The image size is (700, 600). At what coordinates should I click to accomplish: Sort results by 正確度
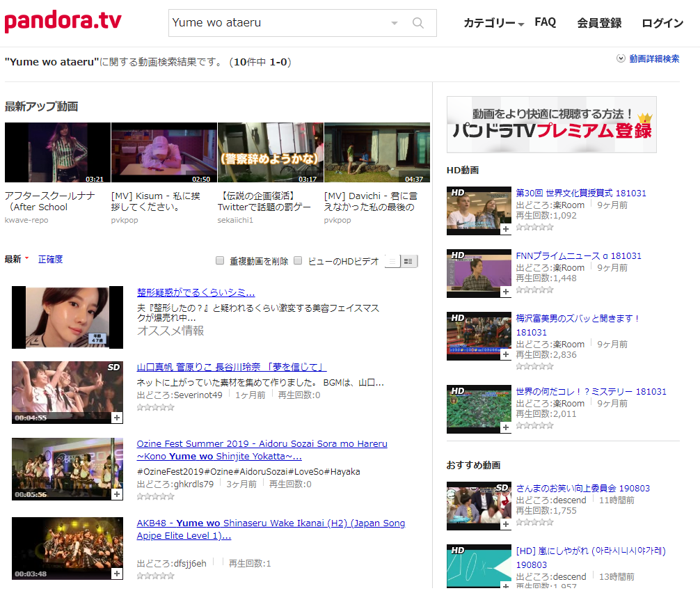coord(50,260)
